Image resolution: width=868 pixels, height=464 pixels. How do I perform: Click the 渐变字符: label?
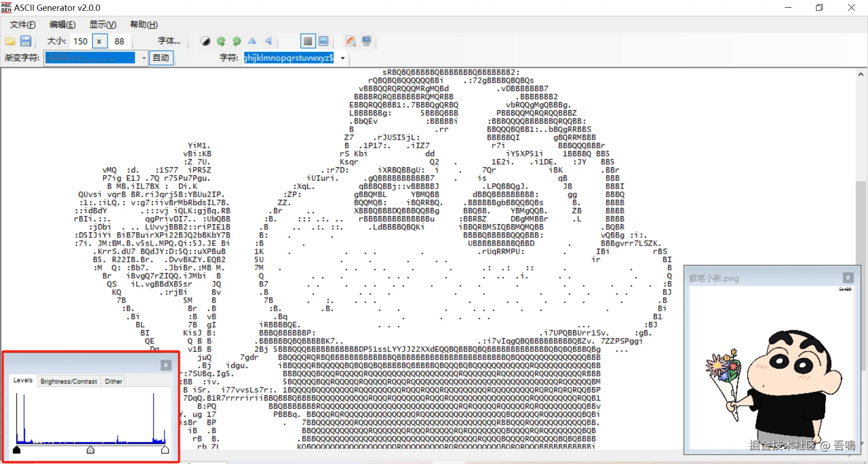pyautogui.click(x=22, y=58)
